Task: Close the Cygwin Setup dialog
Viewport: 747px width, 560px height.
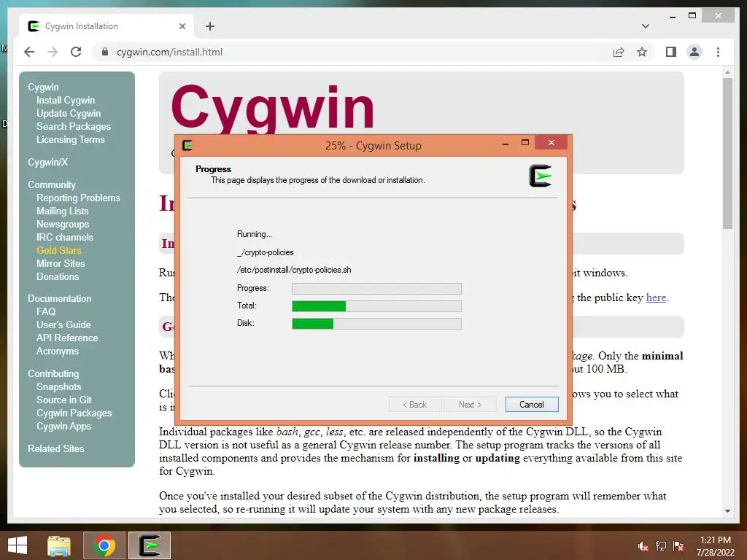Action: (x=551, y=142)
